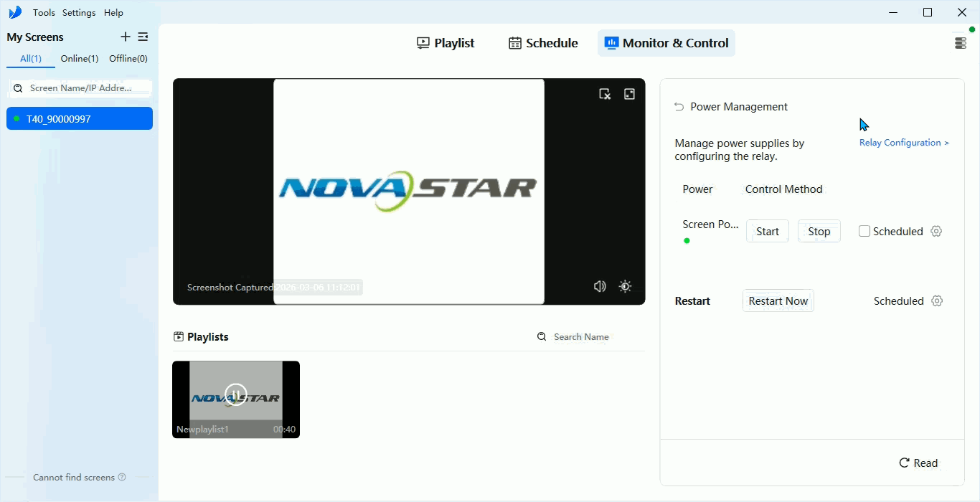Image resolution: width=980 pixels, height=502 pixels.
Task: Click the Control Method column header
Action: pyautogui.click(x=783, y=189)
